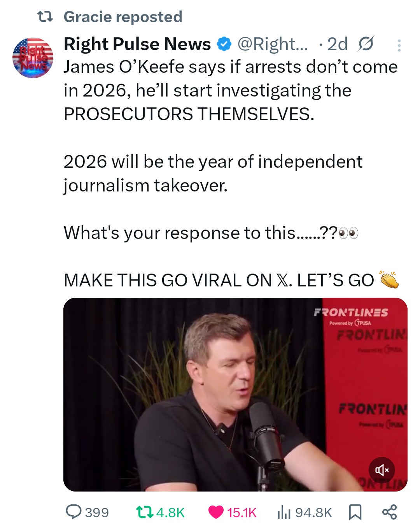Viewport: 420px width, 525px height.
Task: Repost this post with the green arrows icon
Action: point(144,512)
